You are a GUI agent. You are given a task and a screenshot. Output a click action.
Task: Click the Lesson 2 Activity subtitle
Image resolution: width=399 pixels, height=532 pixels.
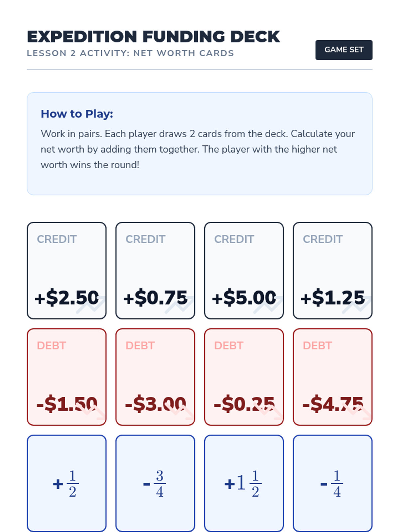(x=130, y=53)
